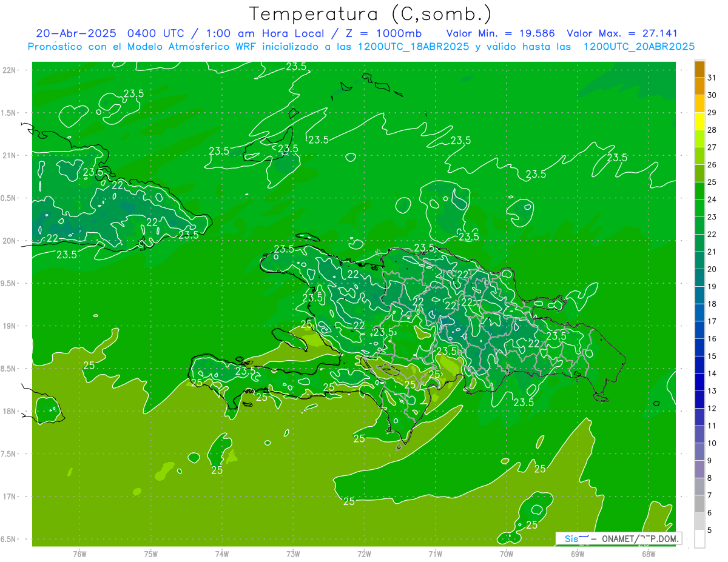This screenshot has height=562, width=728.
Task: Click the legend value "27"
Action: pos(712,147)
